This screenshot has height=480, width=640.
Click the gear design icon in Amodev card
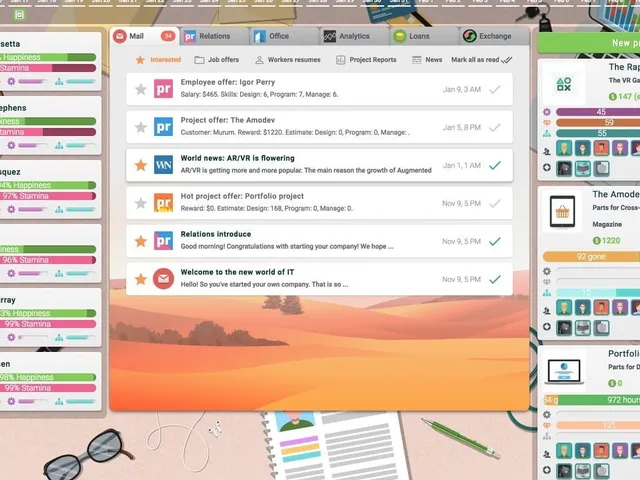pos(547,271)
